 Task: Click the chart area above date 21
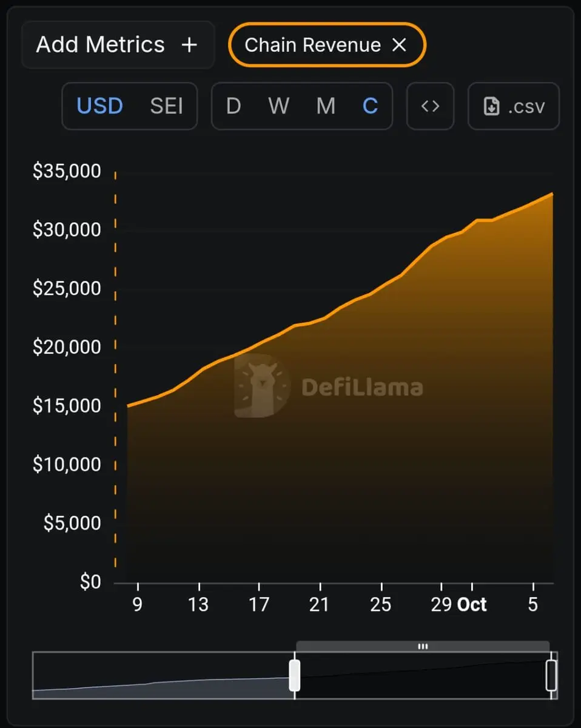pos(320,449)
